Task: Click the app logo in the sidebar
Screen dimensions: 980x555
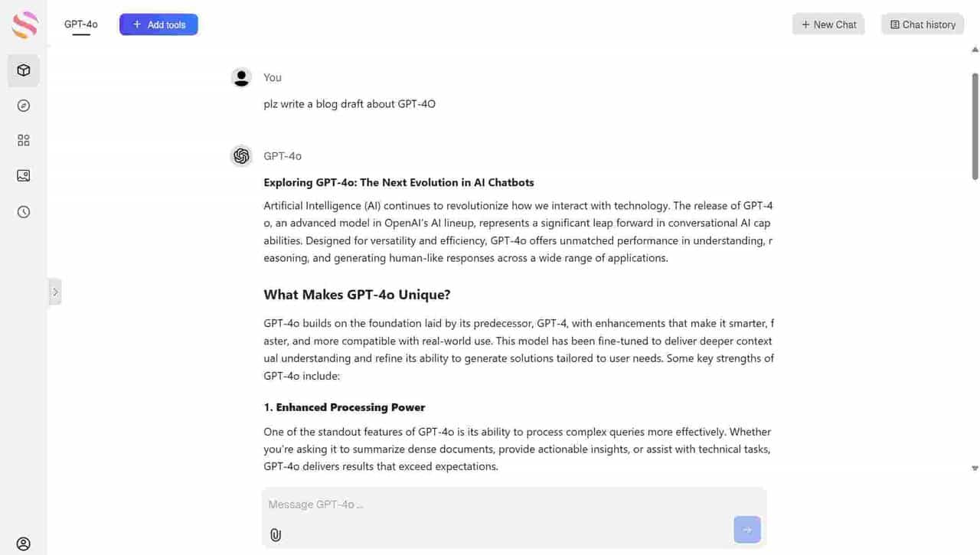Action: (x=24, y=24)
